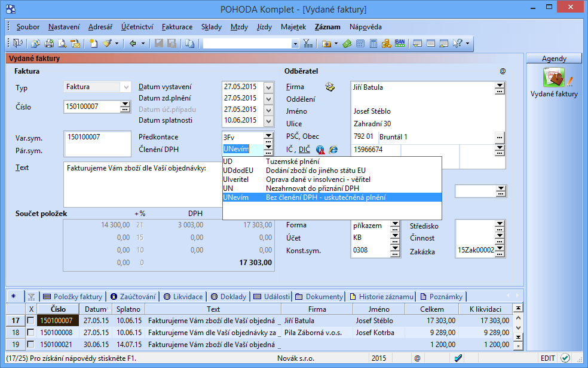Open print preview magnifier icon
Screen dimensions: 588x368
pyautogui.click(x=62, y=44)
